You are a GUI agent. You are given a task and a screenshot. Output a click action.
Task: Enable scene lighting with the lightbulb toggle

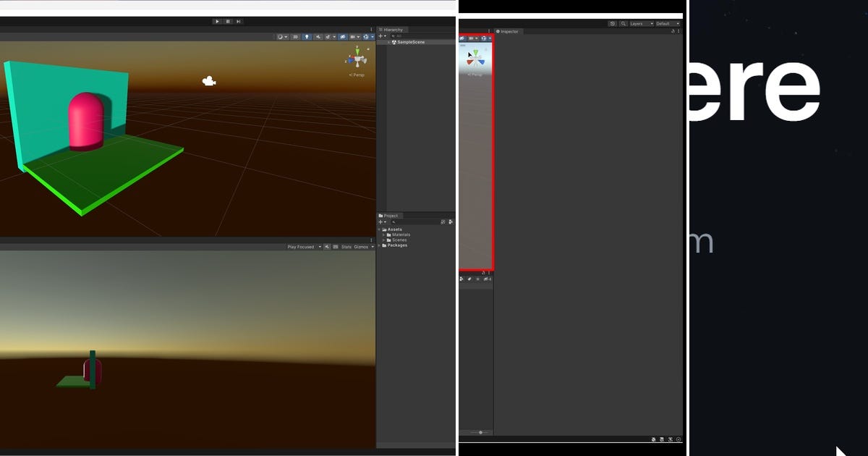tap(305, 36)
